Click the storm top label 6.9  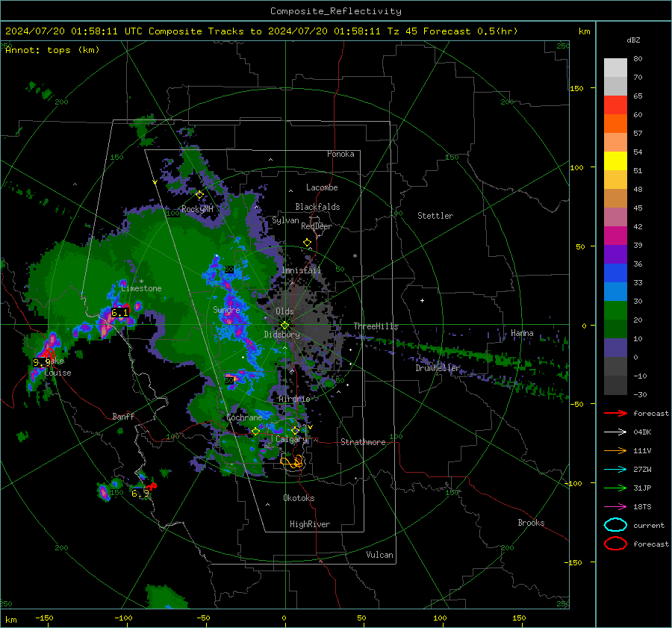point(140,494)
